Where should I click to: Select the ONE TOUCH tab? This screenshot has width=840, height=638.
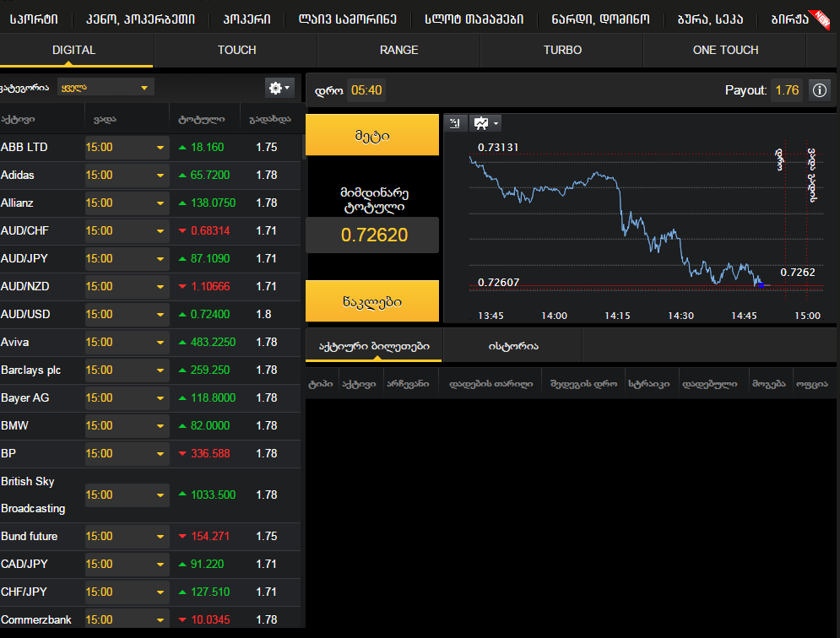point(725,51)
